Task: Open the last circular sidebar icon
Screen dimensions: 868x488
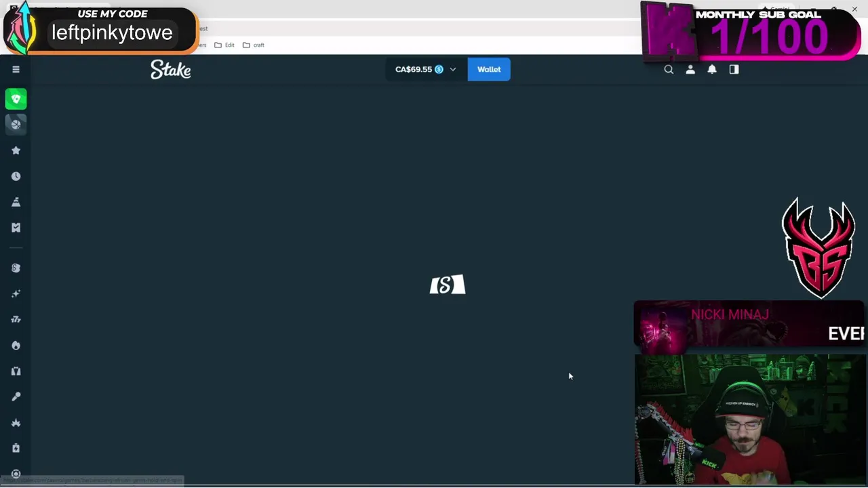Action: (x=16, y=474)
